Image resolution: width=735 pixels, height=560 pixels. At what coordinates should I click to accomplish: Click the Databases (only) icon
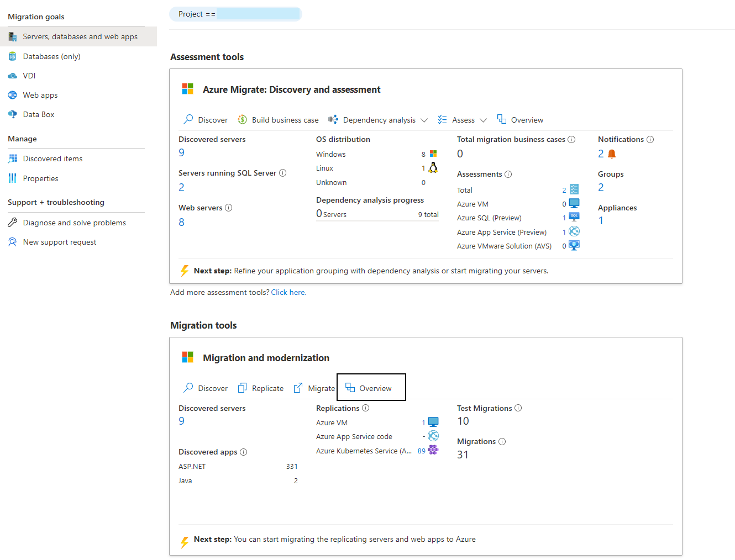[12, 56]
